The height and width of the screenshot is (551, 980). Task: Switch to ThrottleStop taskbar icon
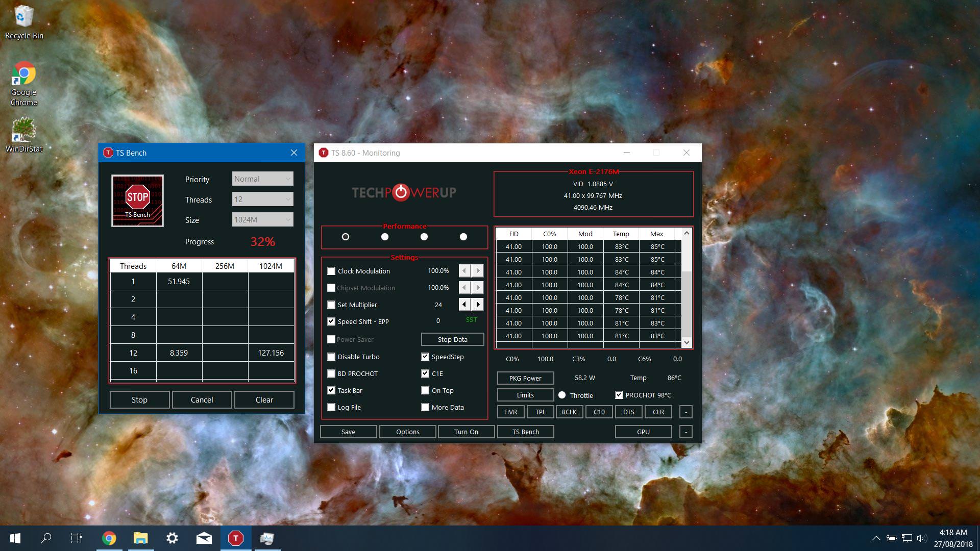[235, 538]
